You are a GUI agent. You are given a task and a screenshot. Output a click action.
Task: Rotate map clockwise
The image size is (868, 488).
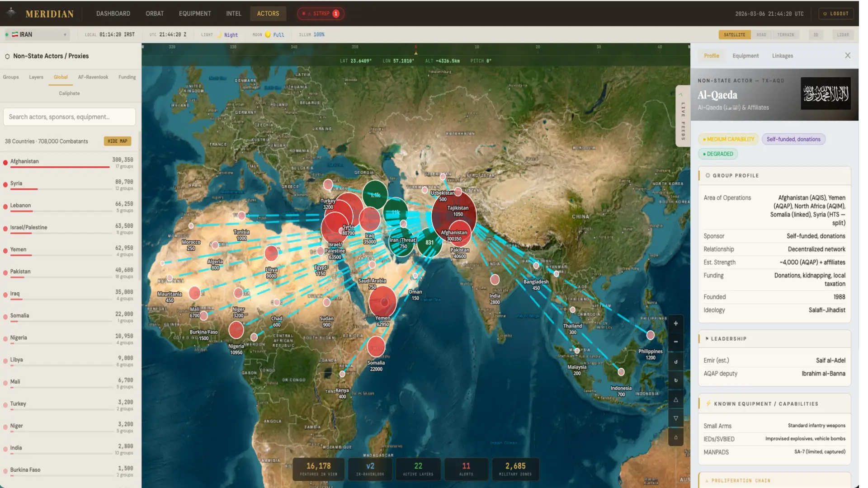(675, 380)
